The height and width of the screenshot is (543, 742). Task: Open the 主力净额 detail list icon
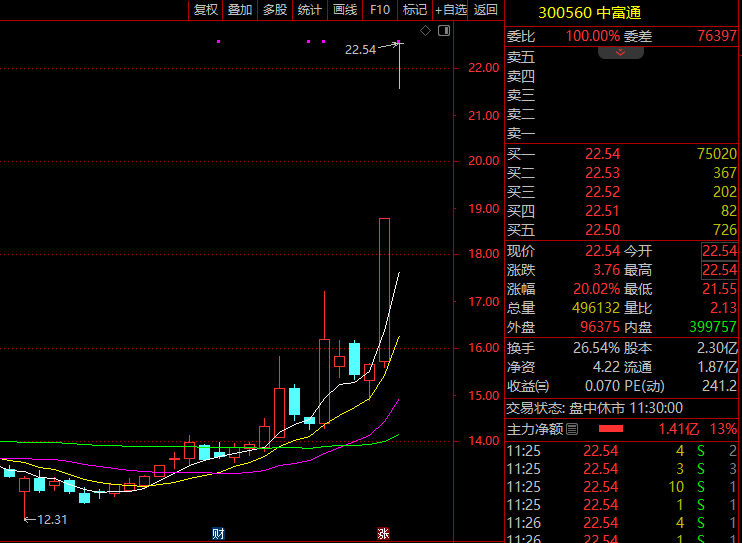click(x=572, y=429)
